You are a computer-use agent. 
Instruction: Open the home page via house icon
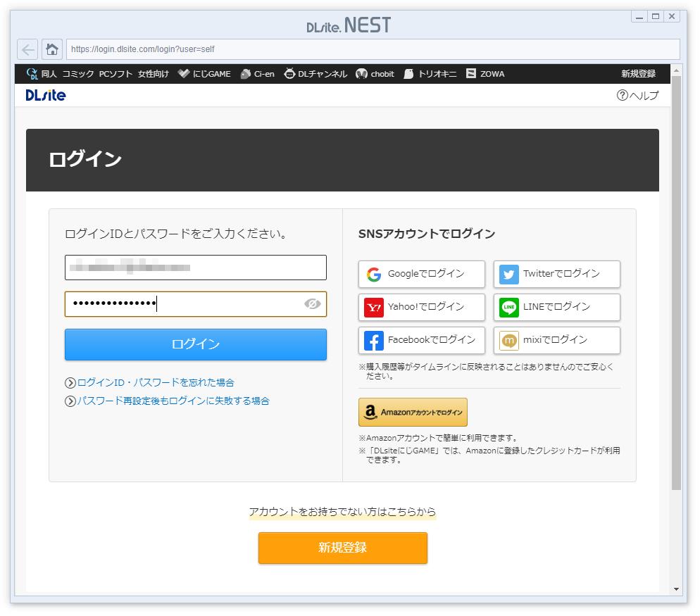(52, 49)
